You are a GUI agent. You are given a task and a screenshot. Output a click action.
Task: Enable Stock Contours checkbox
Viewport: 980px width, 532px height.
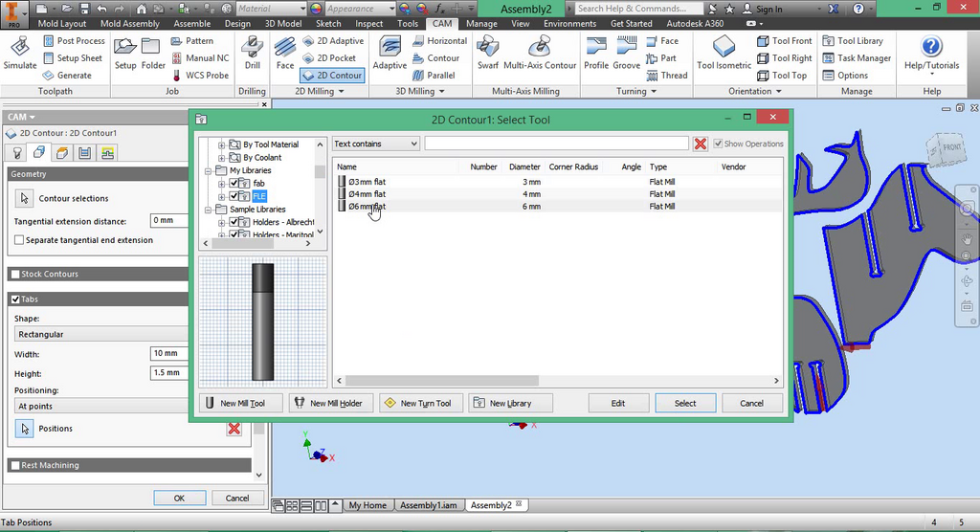[x=15, y=274]
